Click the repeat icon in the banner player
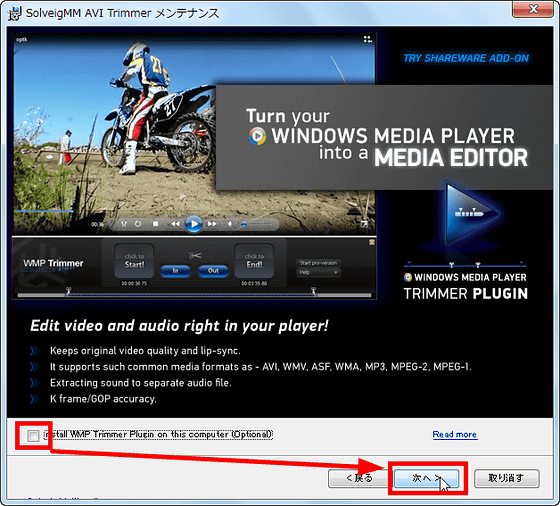Screen dimensions: 560x506 [138, 224]
